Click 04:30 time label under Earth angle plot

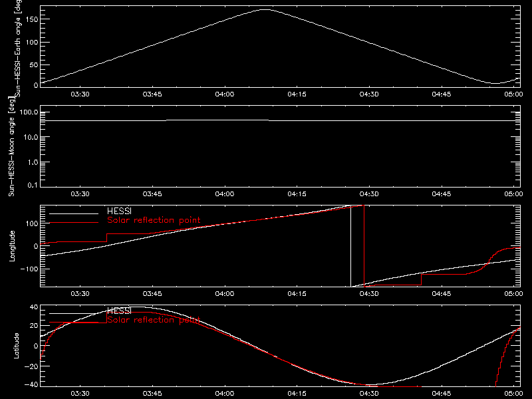tap(369, 94)
